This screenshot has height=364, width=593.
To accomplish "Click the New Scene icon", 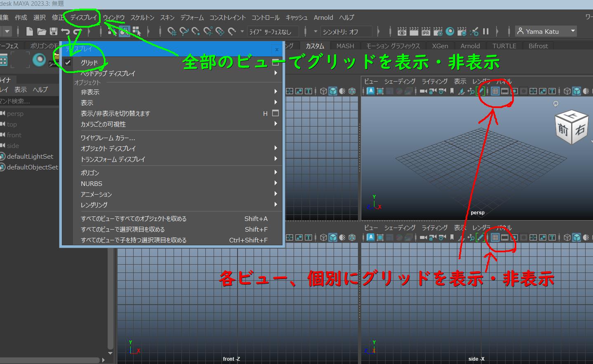I will tap(29, 31).
